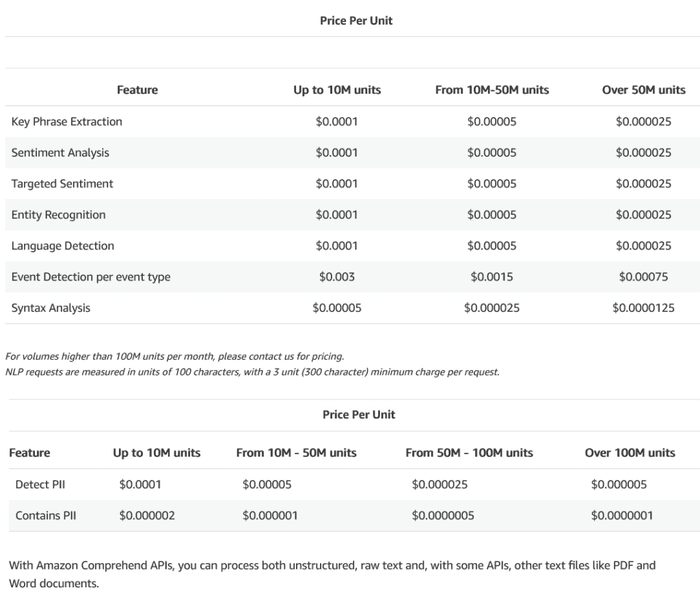This screenshot has width=700, height=599.
Task: Select Key Phrase Extraction Over 50M price
Action: [644, 122]
